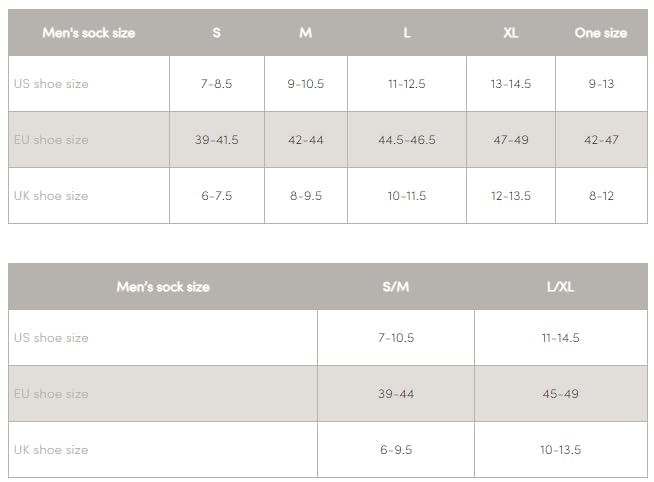Select the S/M column header

[x=396, y=286]
